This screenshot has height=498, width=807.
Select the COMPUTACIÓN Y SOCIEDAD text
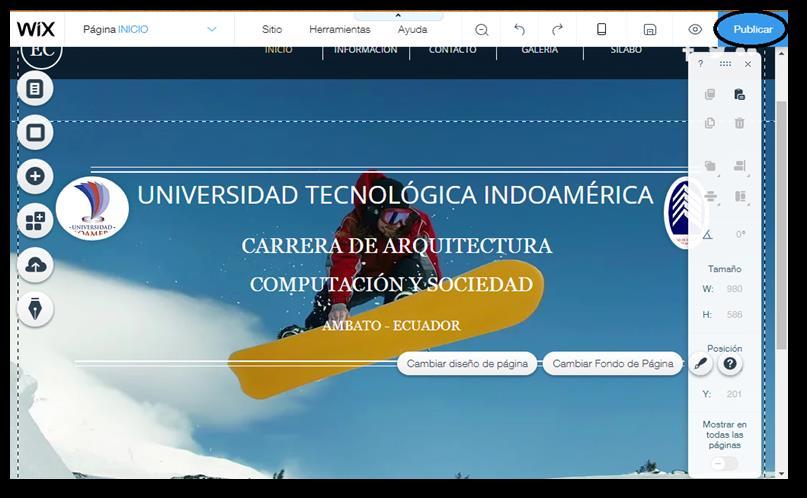point(392,284)
